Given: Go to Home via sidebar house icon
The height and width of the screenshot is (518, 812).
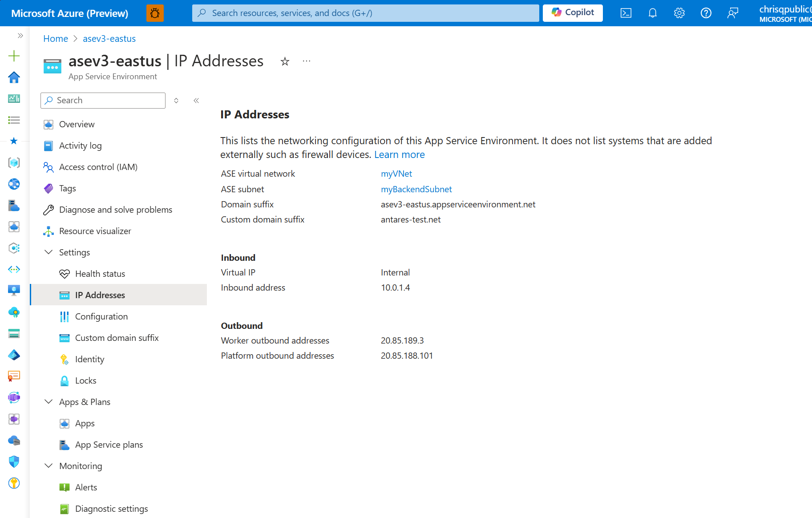Looking at the screenshot, I should (14, 77).
